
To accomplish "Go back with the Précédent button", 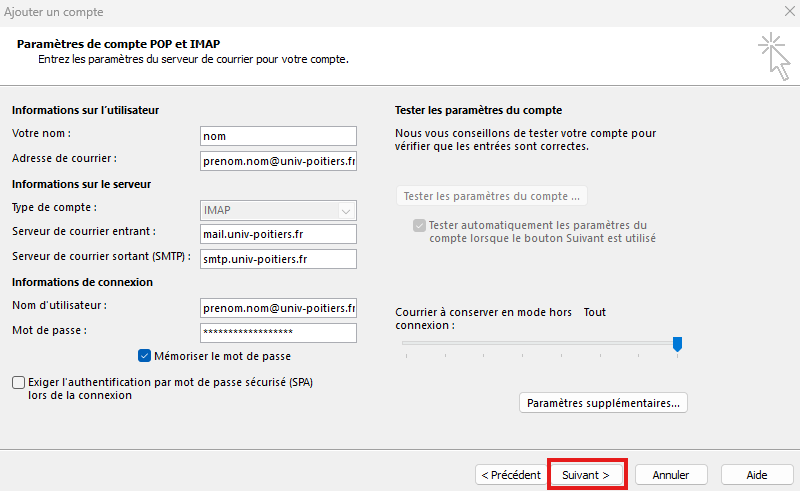I will [510, 474].
